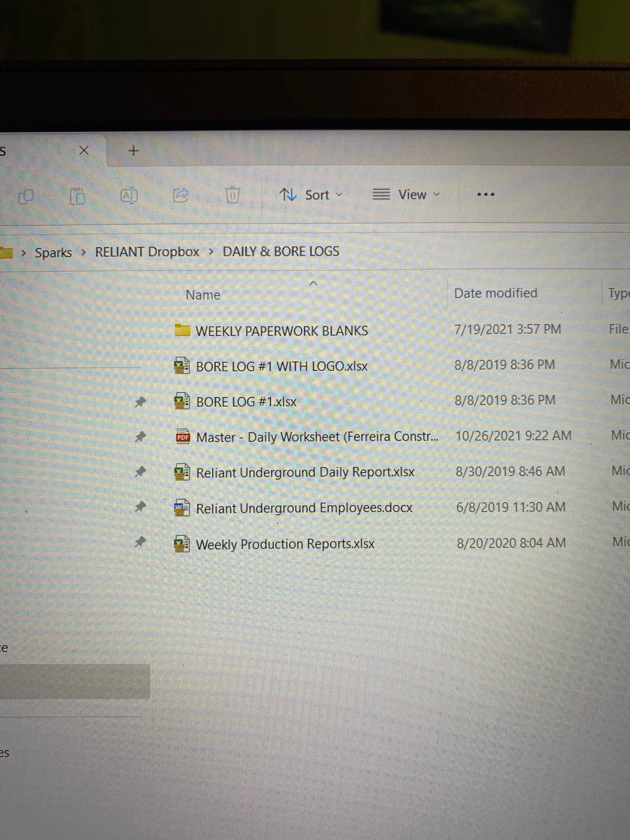Screen dimensions: 630x840
Task: Click pin icon beside Weekly Production Reports
Action: pos(140,542)
